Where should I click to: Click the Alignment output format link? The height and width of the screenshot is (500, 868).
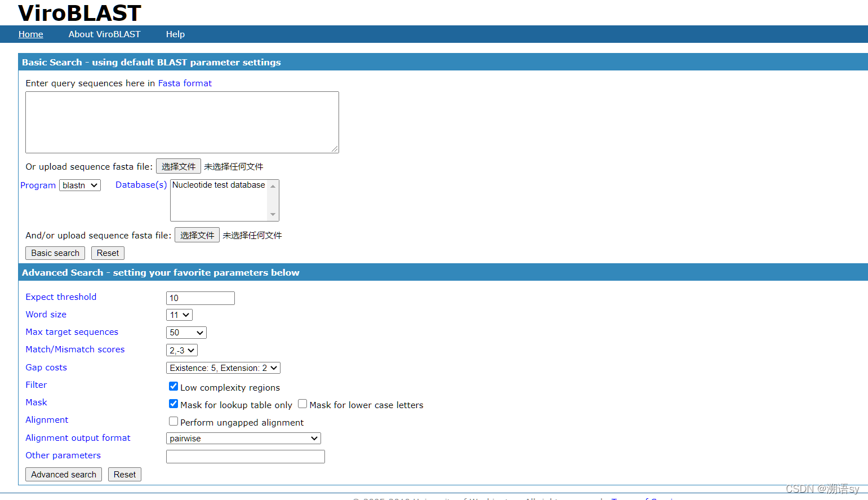pyautogui.click(x=78, y=438)
